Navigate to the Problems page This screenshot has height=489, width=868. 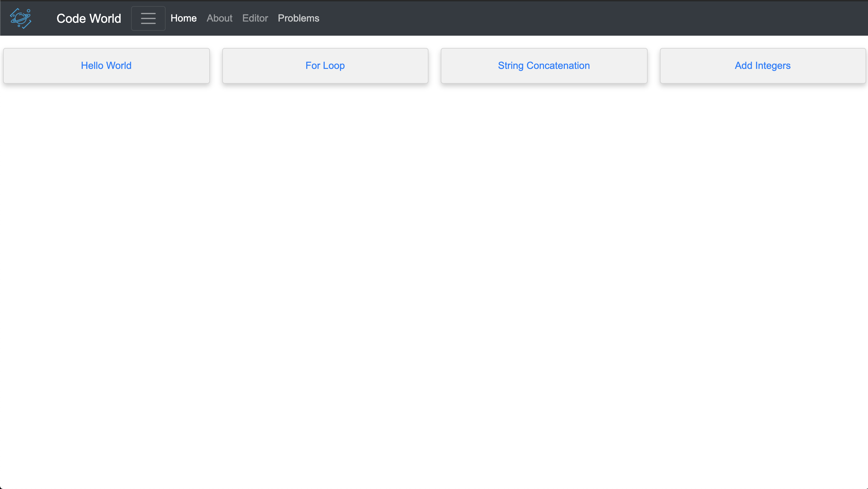(298, 18)
